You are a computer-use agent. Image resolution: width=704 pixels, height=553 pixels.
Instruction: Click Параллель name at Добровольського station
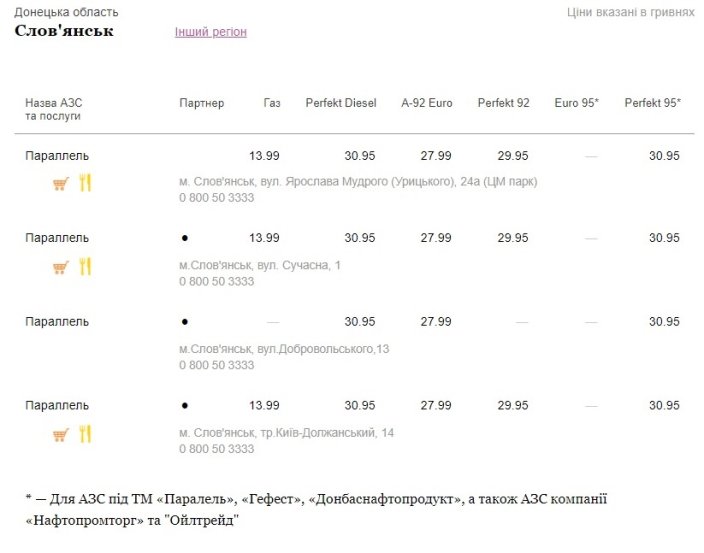57,321
